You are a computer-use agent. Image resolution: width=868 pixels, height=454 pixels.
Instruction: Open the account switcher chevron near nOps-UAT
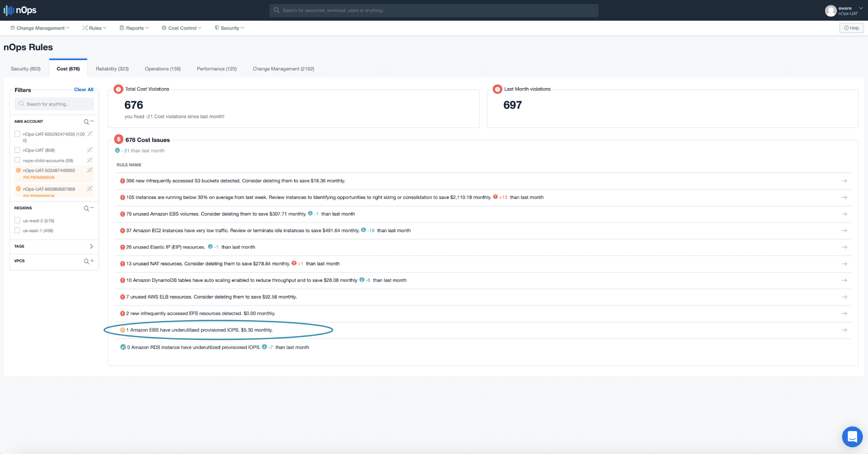tap(861, 8)
